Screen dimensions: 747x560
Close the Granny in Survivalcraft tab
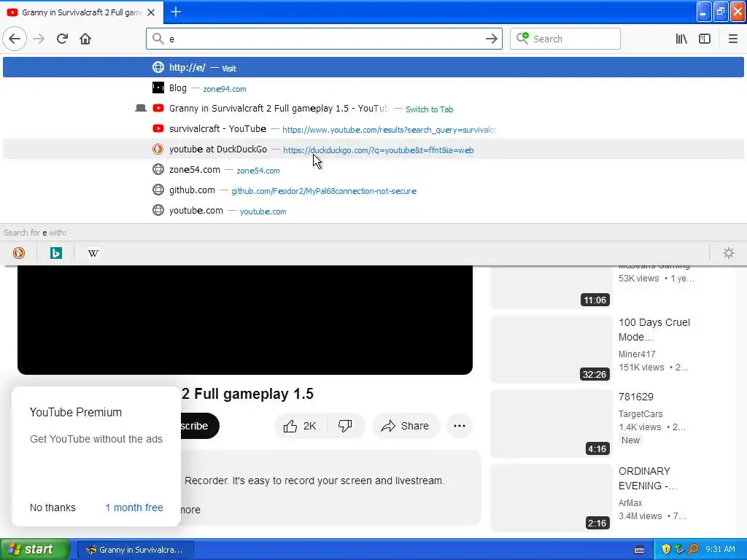pos(151,12)
